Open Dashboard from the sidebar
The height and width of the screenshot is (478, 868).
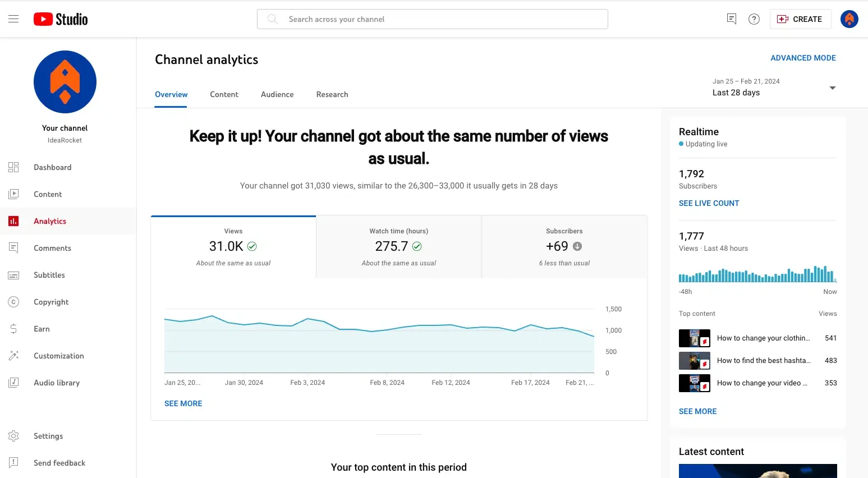coord(52,167)
